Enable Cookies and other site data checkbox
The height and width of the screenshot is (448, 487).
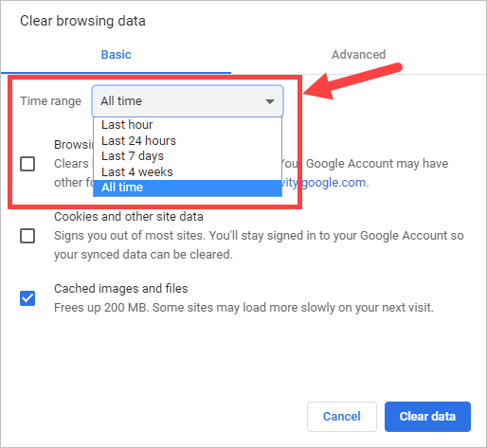[27, 236]
